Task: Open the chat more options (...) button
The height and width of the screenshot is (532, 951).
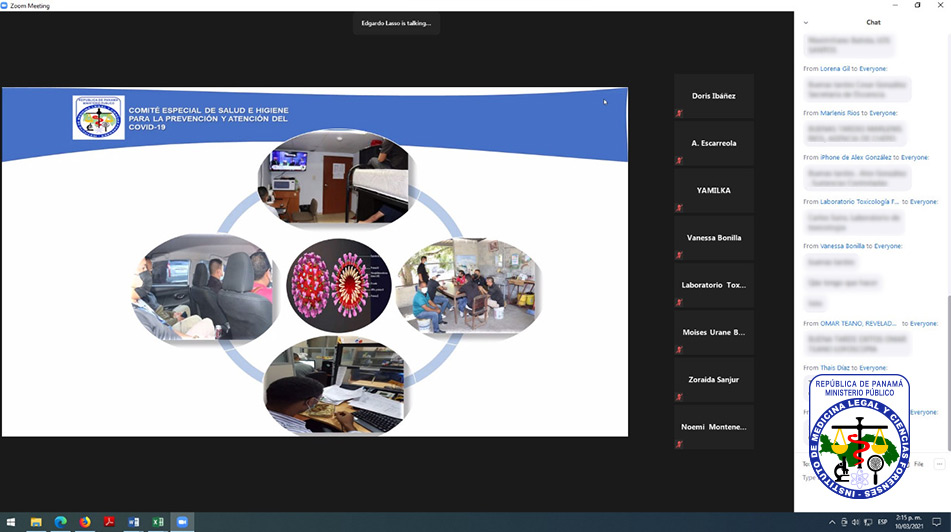Action: click(x=939, y=464)
